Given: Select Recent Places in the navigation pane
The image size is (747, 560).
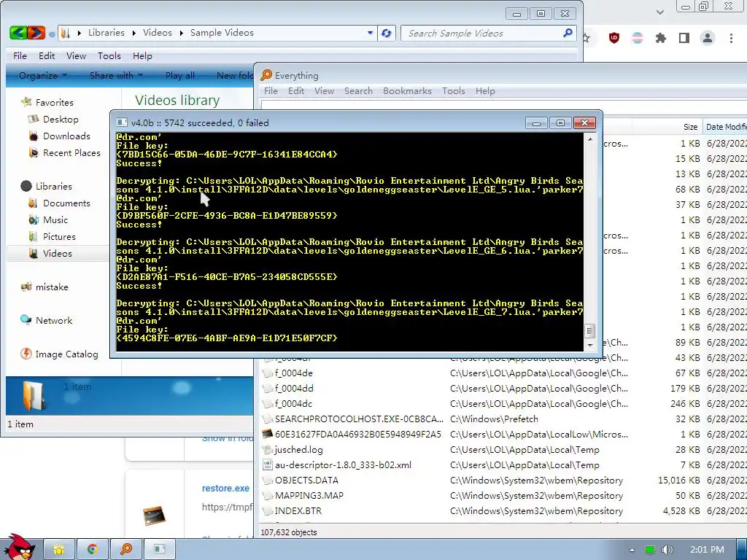Looking at the screenshot, I should pos(71,153).
